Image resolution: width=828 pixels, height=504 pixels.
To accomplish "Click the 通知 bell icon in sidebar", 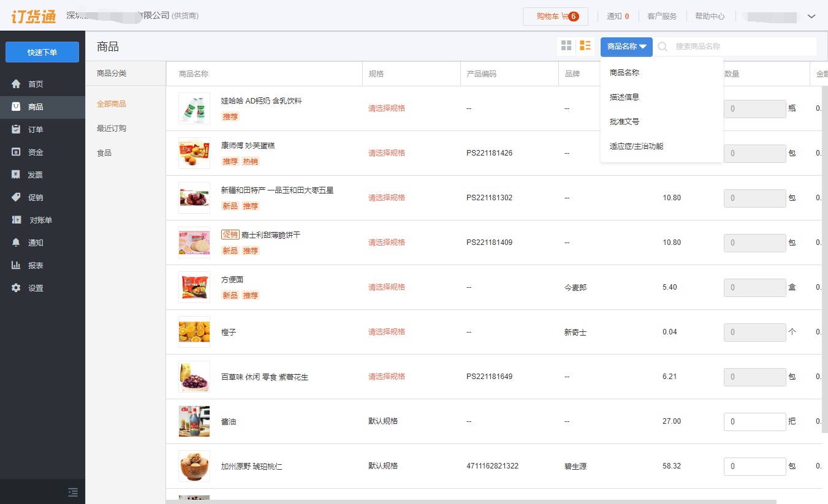I will [x=16, y=243].
